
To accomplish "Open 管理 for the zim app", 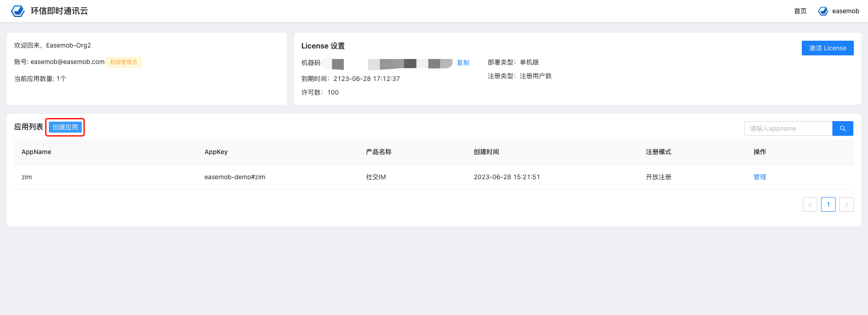I will pyautogui.click(x=760, y=177).
